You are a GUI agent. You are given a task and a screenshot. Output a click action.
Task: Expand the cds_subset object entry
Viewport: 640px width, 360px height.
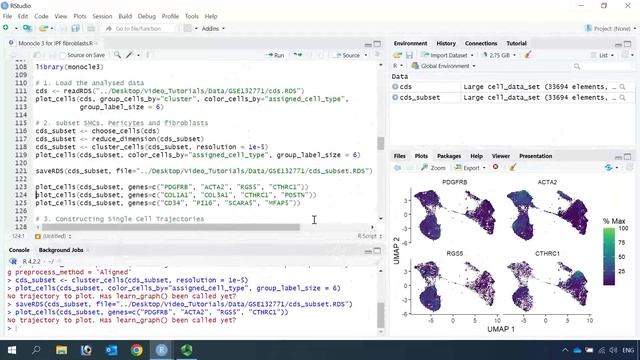click(x=395, y=98)
